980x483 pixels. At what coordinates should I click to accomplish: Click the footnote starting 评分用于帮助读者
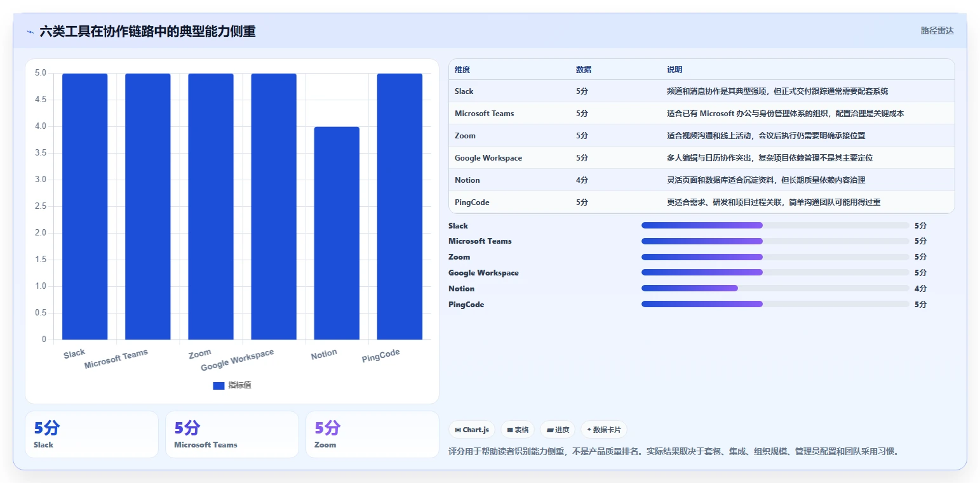(674, 452)
